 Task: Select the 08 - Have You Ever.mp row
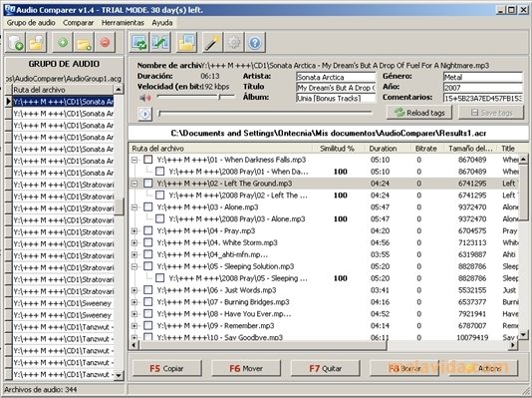(x=324, y=314)
